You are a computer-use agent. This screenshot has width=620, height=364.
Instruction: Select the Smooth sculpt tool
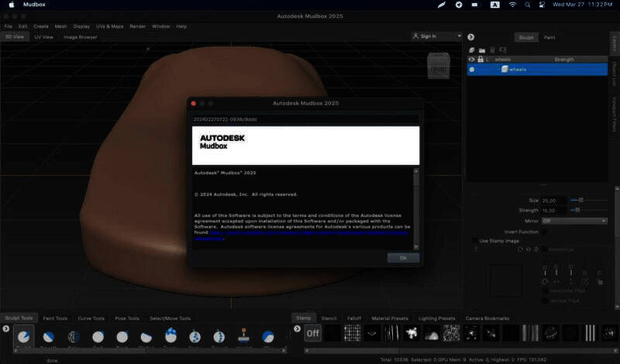48,337
